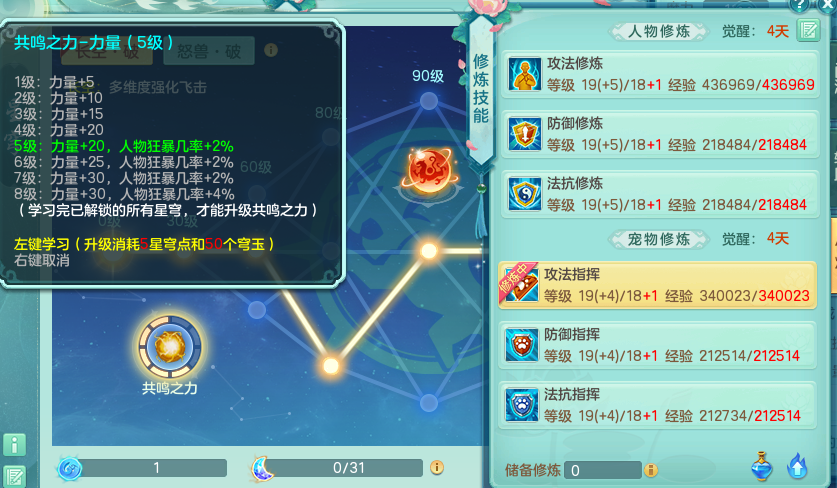Open the help question mark icon
The image size is (837, 488).
(799, 5)
